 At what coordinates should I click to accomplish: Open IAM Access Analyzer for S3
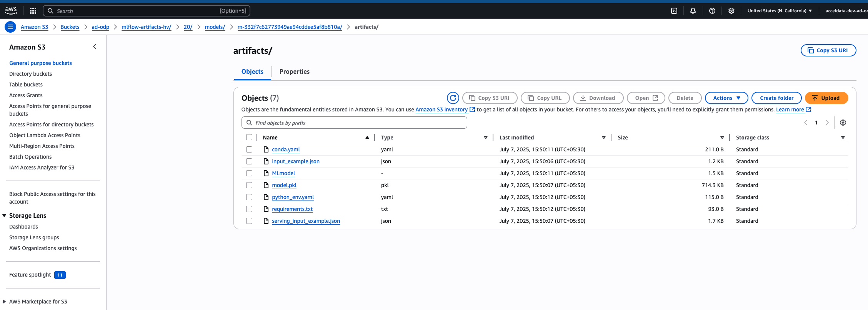point(42,167)
